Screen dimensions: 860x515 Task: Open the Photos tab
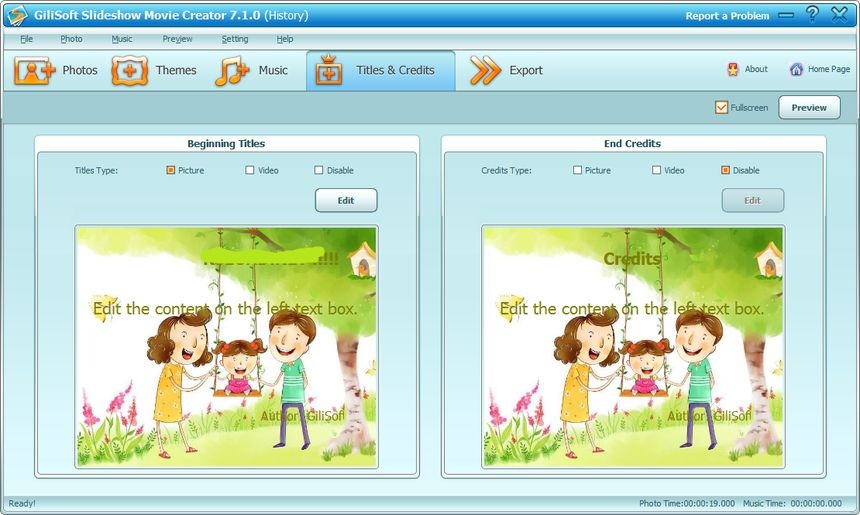56,70
